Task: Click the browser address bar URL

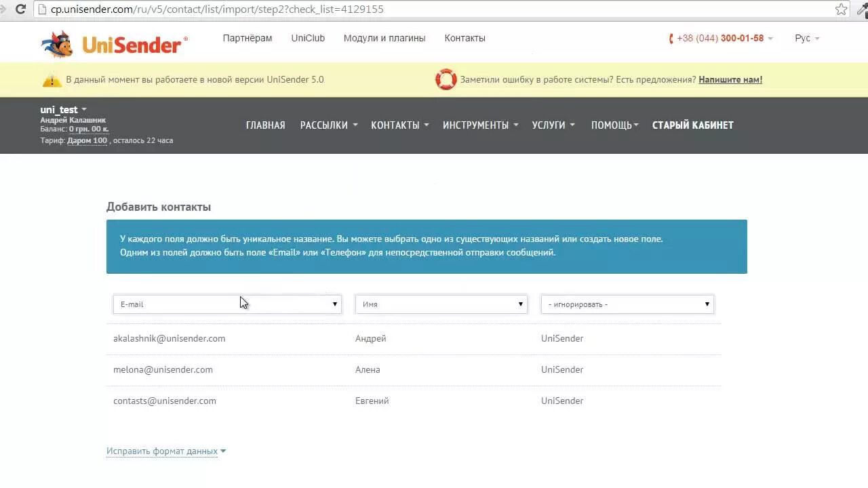Action: [217, 9]
